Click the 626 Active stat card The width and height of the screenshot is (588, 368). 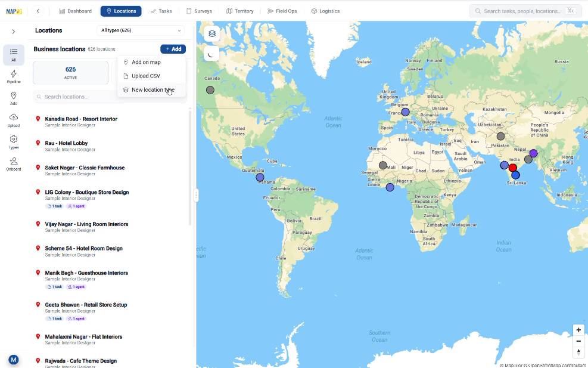(70, 73)
